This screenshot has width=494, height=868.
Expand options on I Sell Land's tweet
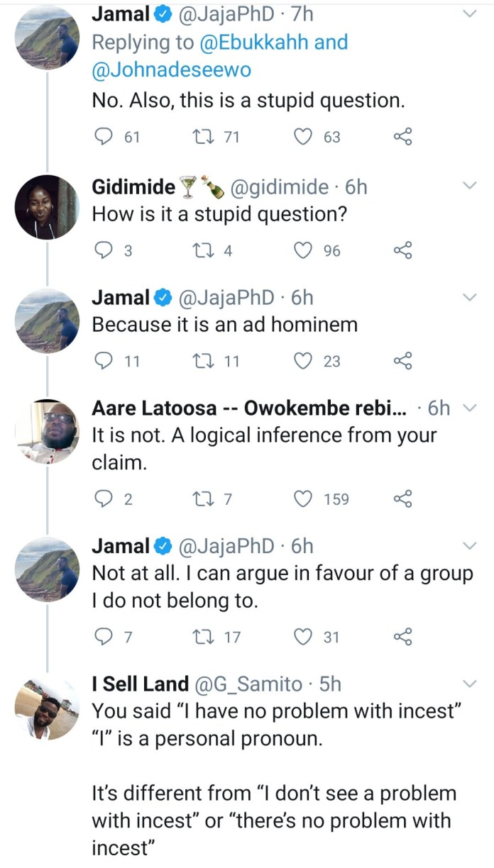[470, 683]
